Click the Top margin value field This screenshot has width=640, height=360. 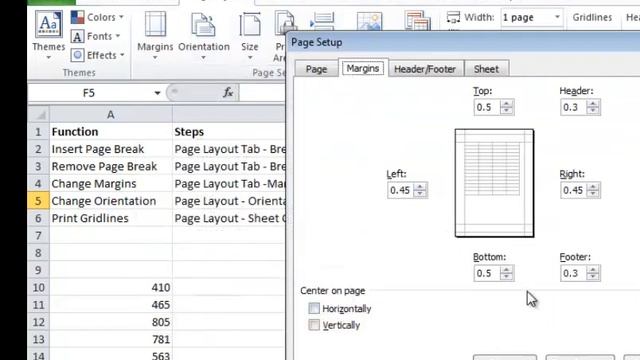(487, 107)
